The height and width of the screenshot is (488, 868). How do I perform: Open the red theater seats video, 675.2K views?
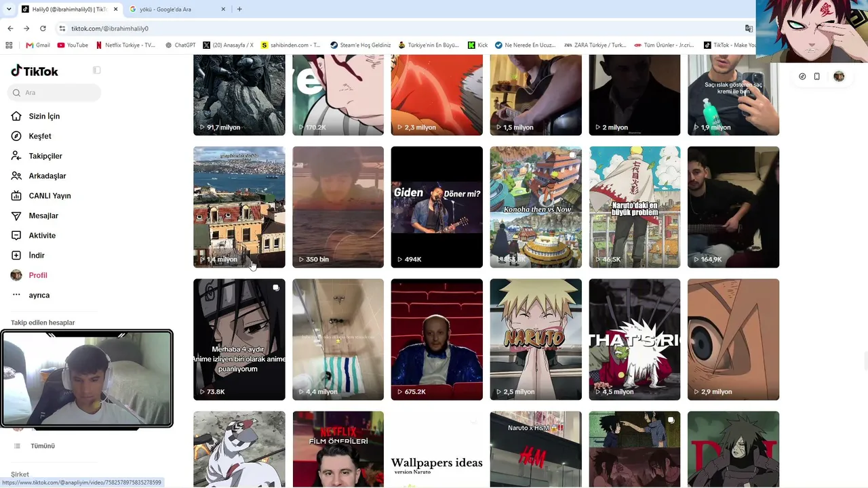(x=437, y=340)
